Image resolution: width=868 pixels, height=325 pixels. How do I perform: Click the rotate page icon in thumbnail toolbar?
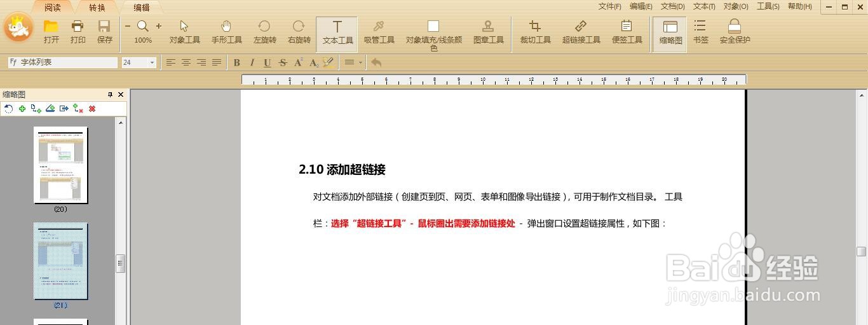[8, 109]
